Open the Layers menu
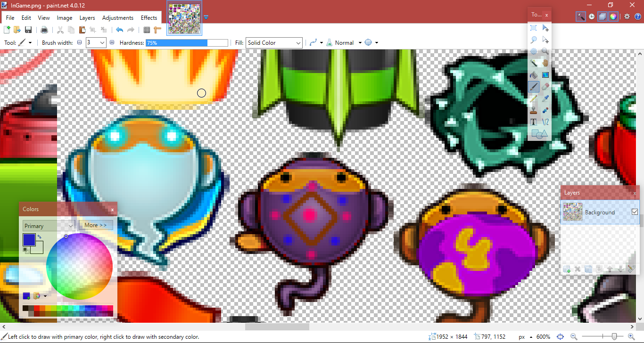The width and height of the screenshot is (644, 343). 87,18
